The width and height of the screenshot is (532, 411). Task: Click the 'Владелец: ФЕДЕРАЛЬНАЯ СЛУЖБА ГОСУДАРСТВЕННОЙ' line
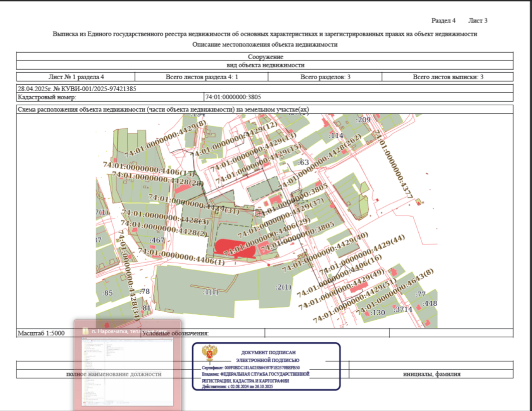tap(255, 374)
